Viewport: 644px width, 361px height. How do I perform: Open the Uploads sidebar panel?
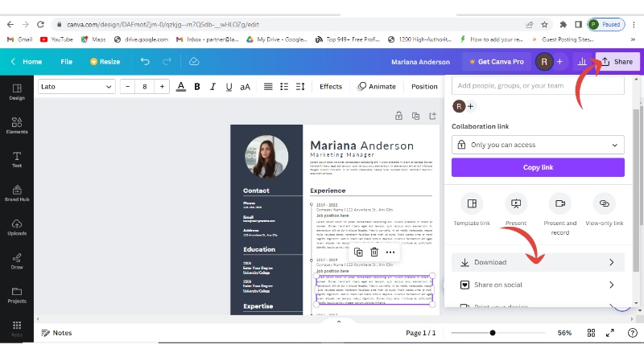17,228
